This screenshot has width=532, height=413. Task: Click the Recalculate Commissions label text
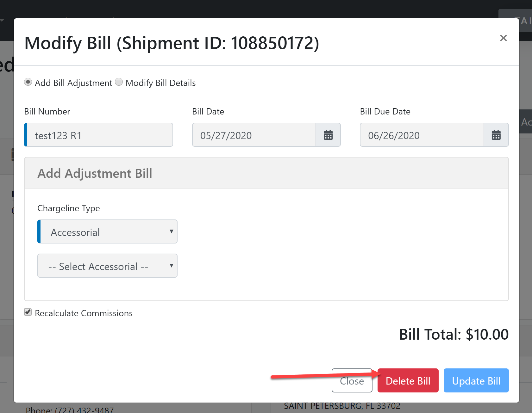pos(84,313)
